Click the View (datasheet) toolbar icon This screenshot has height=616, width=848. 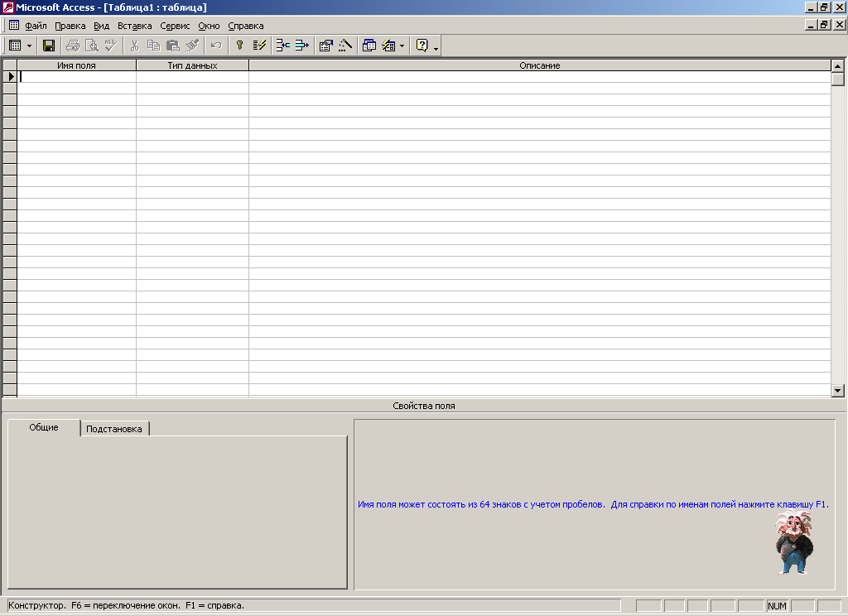15,46
